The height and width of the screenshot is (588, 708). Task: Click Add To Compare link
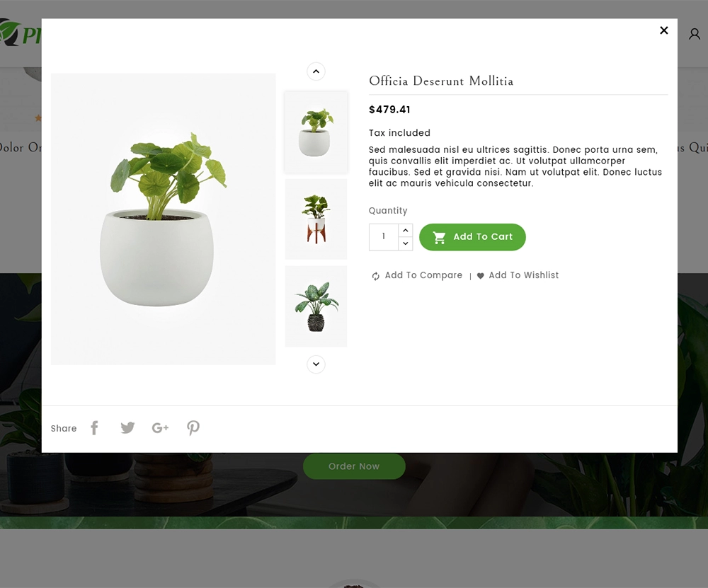(x=423, y=275)
